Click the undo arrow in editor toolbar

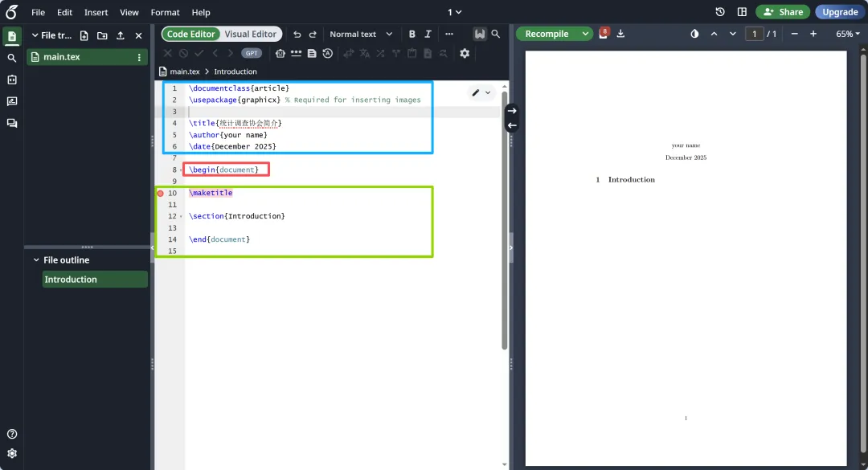pyautogui.click(x=297, y=35)
